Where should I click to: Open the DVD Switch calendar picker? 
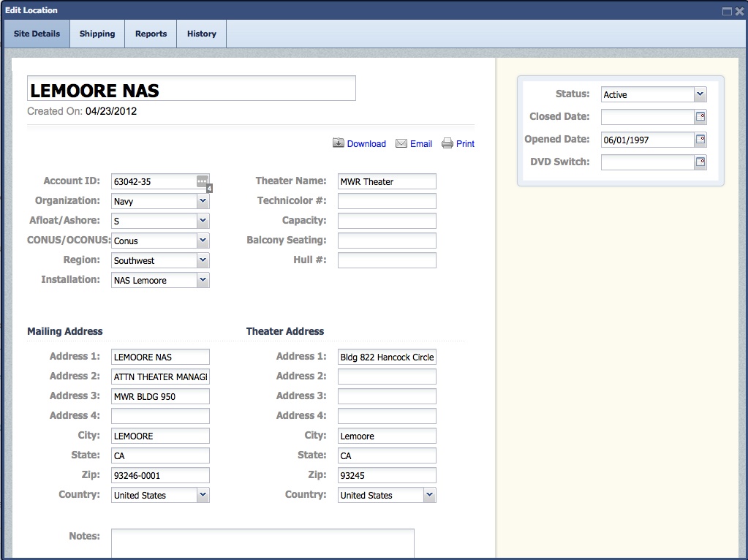(x=700, y=162)
